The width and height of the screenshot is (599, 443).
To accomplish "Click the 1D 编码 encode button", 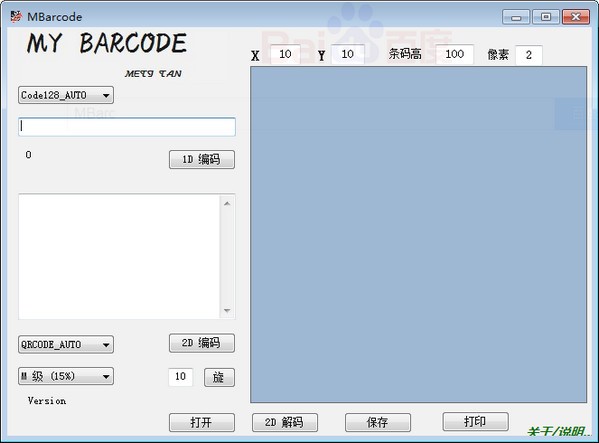I will (x=202, y=159).
